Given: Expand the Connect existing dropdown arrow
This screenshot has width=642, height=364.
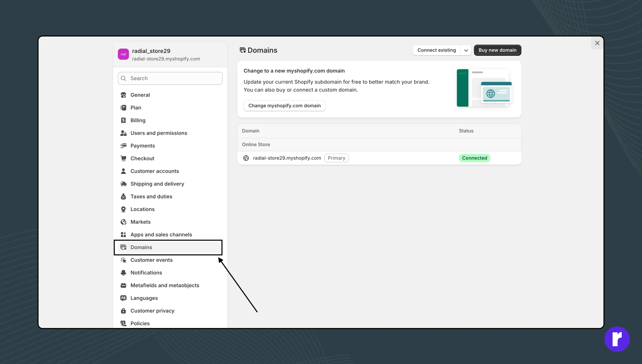Looking at the screenshot, I should click(466, 50).
